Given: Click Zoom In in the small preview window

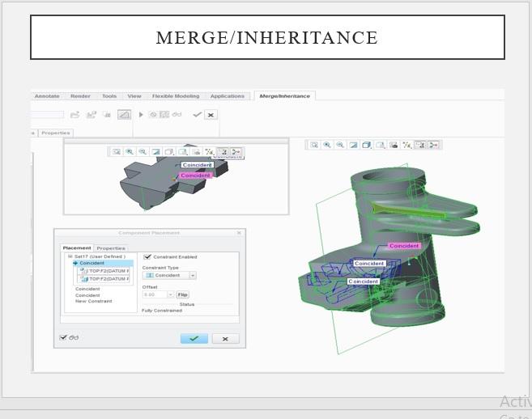Looking at the screenshot, I should [x=129, y=151].
